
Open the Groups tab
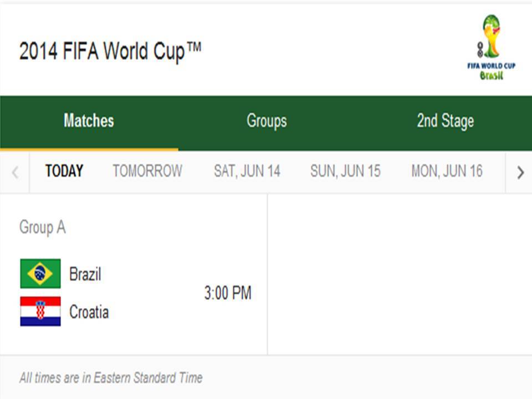point(267,121)
